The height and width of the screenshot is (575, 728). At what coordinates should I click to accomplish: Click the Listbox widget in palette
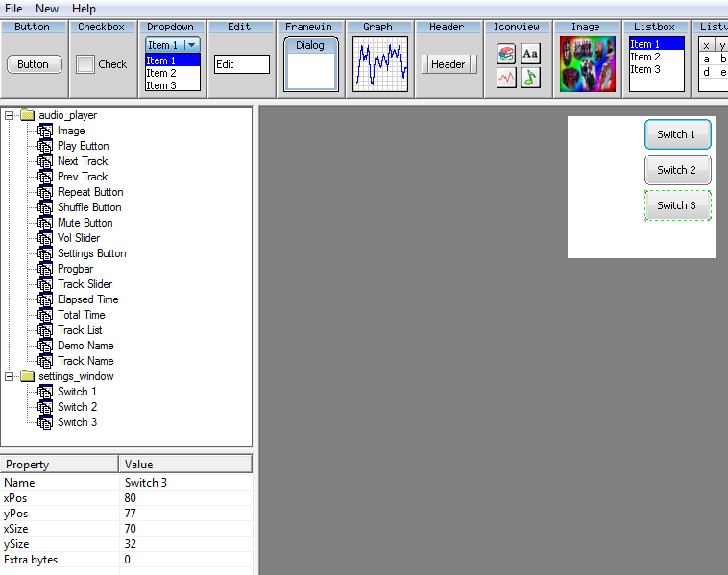coord(656,64)
